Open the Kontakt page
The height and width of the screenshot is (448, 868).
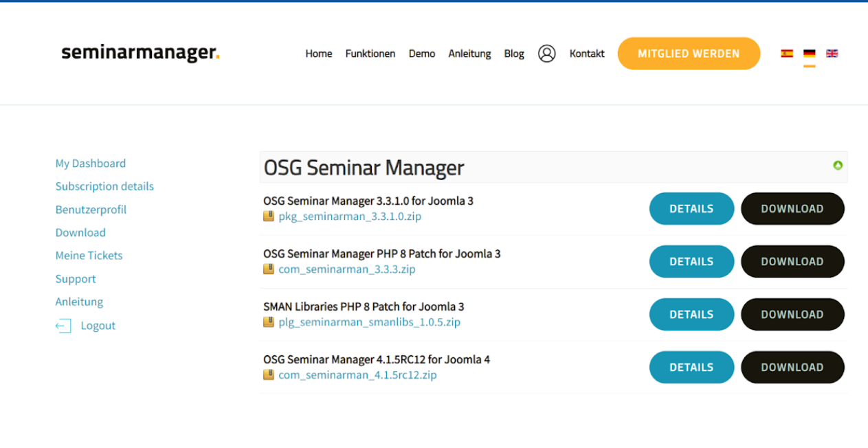[x=586, y=54]
